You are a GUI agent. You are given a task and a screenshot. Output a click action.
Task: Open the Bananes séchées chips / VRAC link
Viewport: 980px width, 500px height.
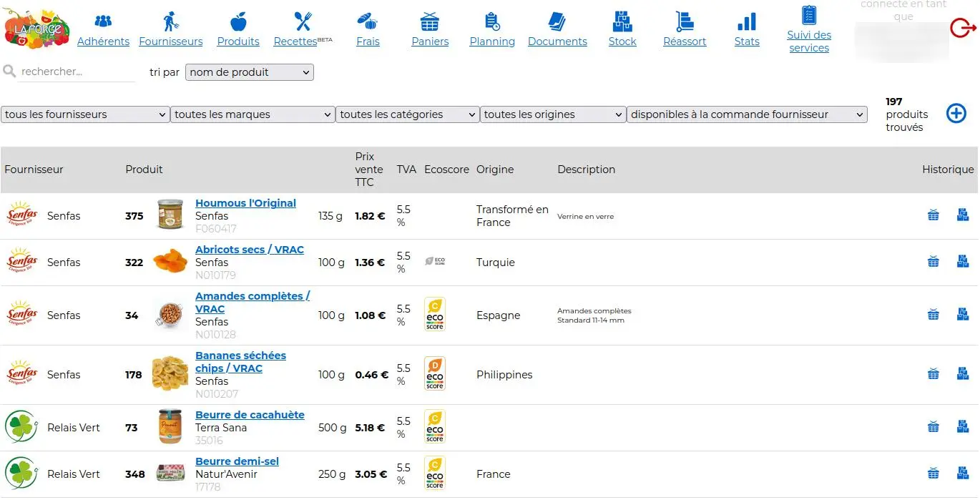[240, 362]
